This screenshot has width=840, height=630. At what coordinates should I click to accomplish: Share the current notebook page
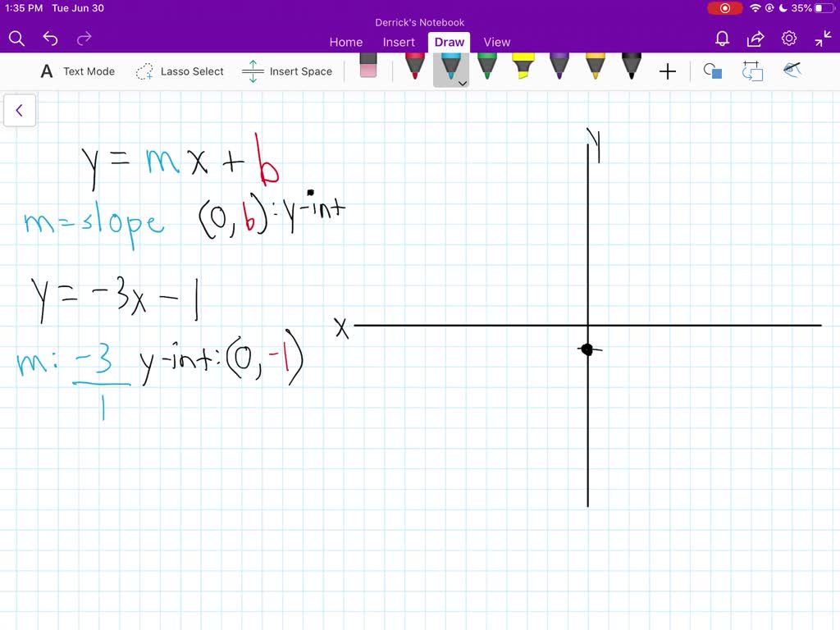pos(755,38)
